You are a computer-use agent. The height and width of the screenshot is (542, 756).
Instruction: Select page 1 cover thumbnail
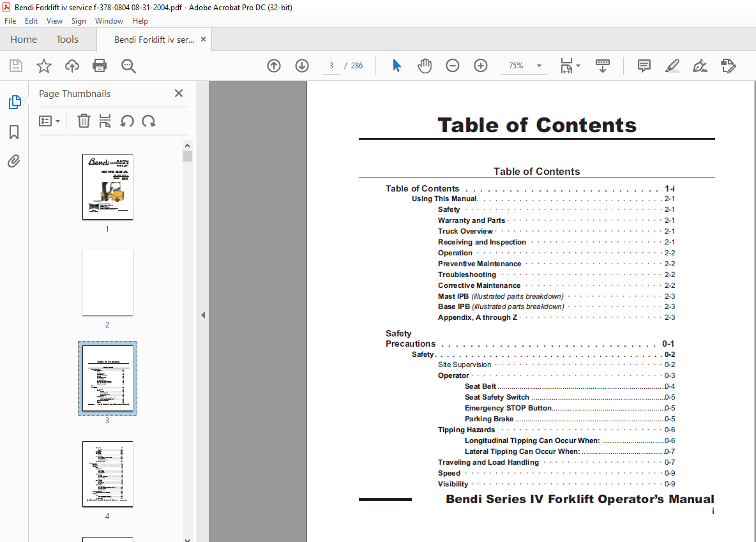[107, 186]
